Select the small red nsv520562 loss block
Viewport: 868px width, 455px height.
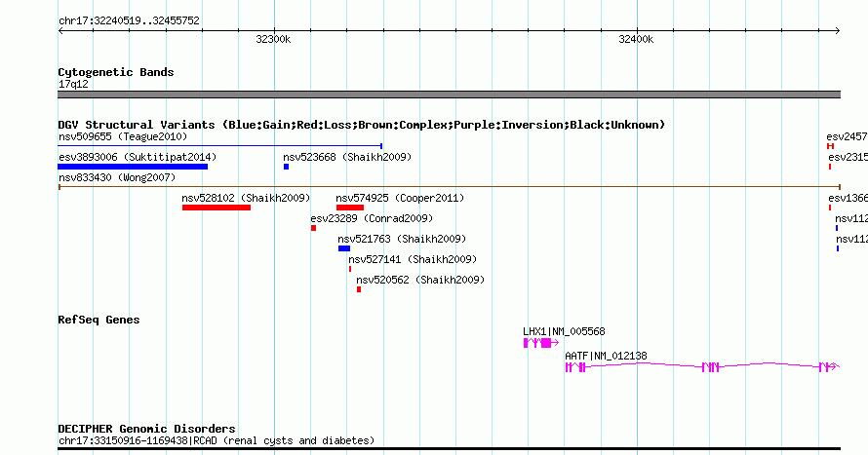click(x=359, y=289)
